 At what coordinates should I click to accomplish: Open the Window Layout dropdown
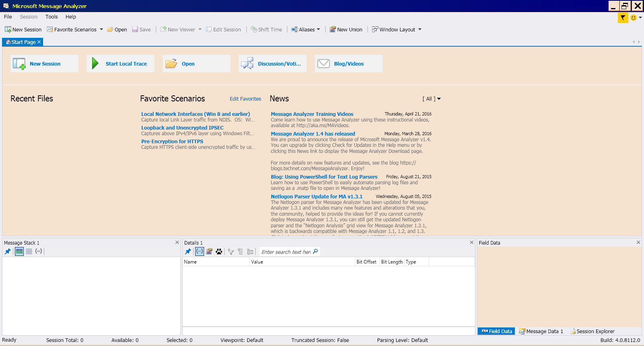[x=396, y=29]
